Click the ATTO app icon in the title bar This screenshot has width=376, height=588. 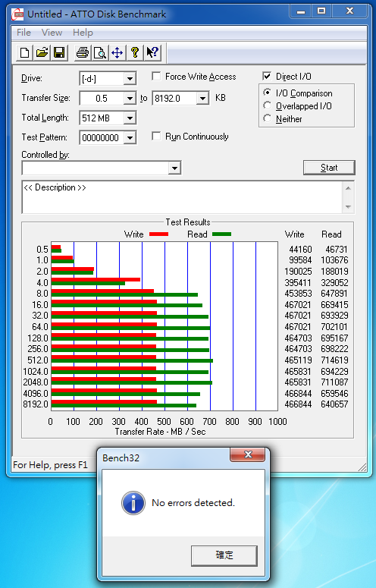[17, 14]
